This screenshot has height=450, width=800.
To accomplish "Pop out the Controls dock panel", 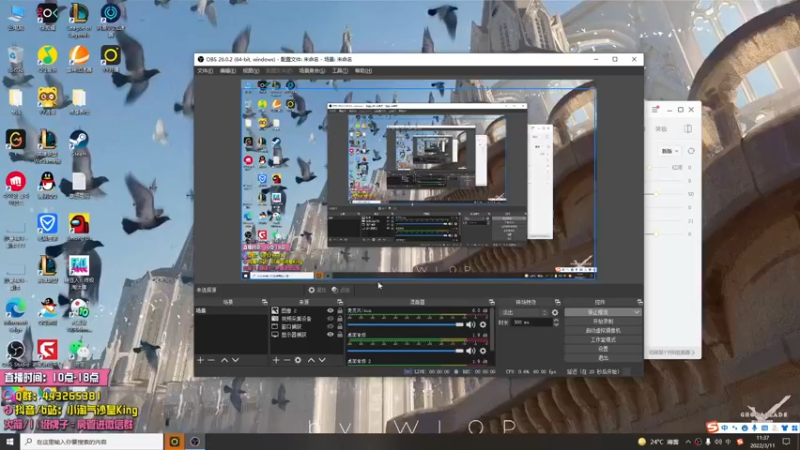I will pos(639,302).
